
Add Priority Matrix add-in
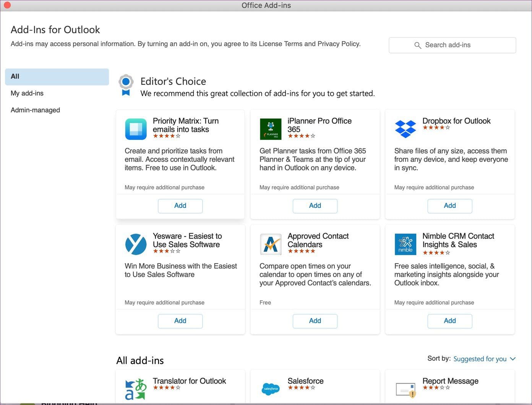(x=180, y=206)
